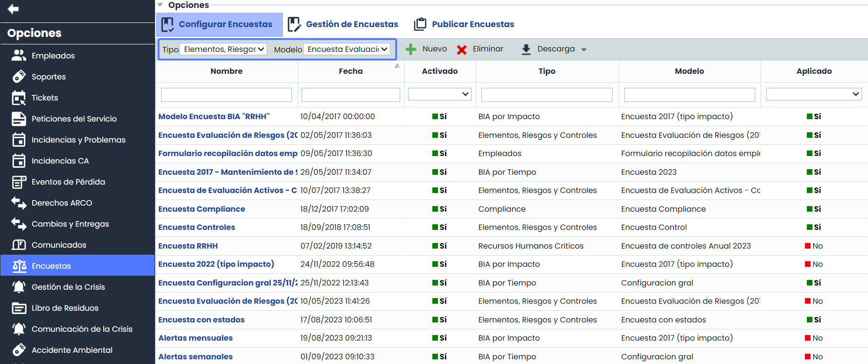Open Libro de Residuos in sidebar
This screenshot has height=364, width=868.
point(65,308)
